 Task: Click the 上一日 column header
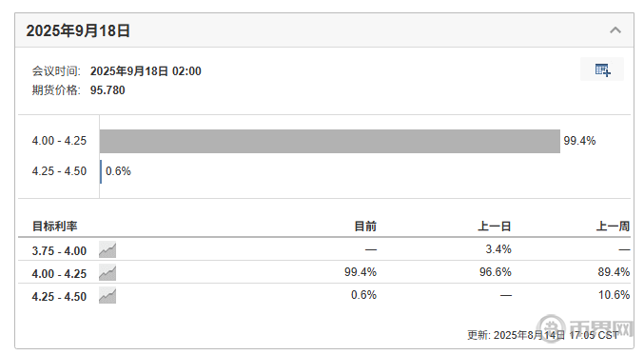[494, 226]
